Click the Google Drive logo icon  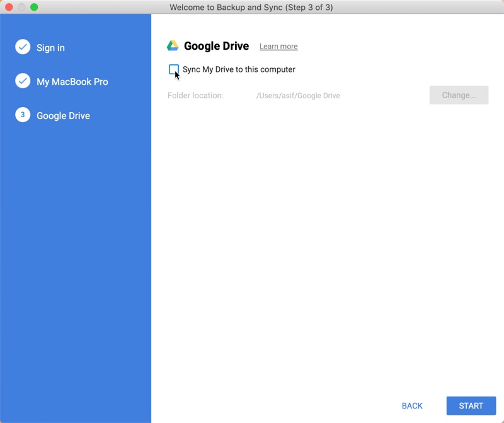[173, 46]
